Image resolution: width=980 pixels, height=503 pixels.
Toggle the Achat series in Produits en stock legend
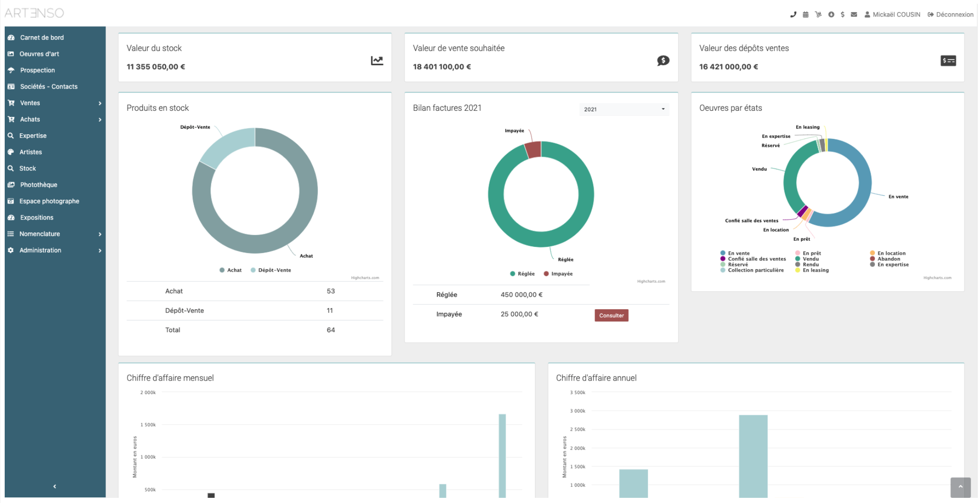pyautogui.click(x=230, y=270)
